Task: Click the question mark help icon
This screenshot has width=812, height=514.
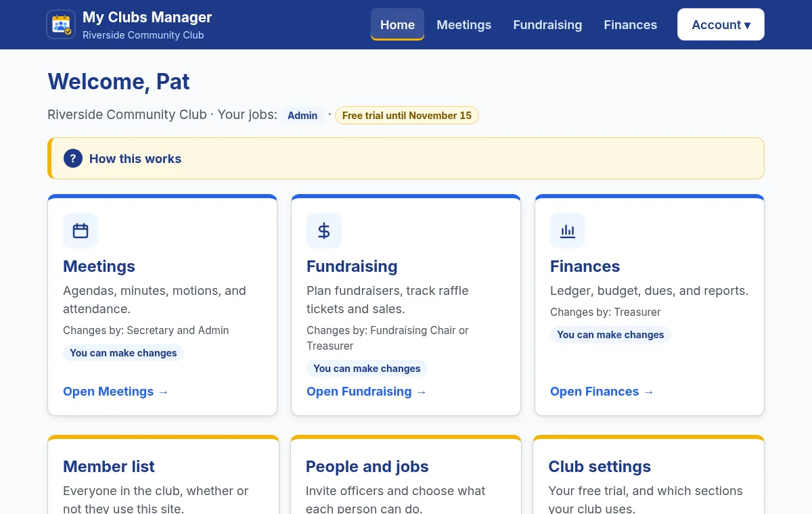Action: [x=73, y=158]
